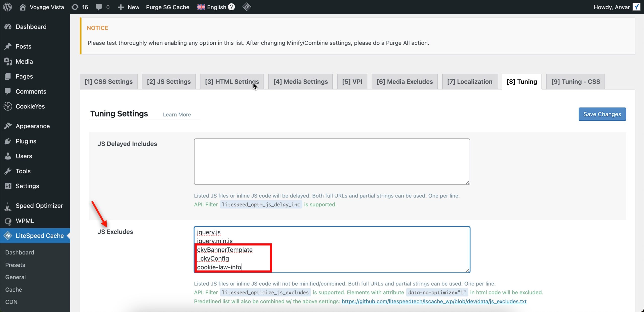Open the 16 pending updates icon
The height and width of the screenshot is (312, 644).
coord(75,7)
